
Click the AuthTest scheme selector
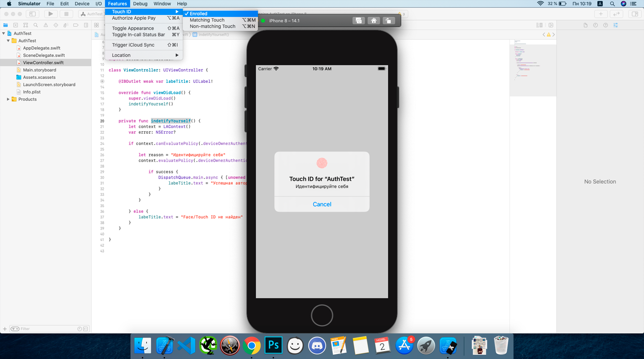coord(92,14)
